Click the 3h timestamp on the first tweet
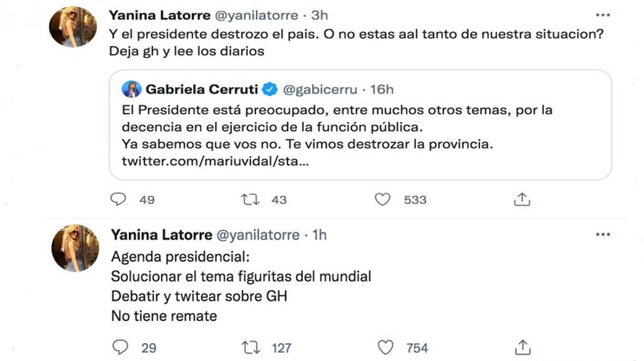 [x=320, y=15]
